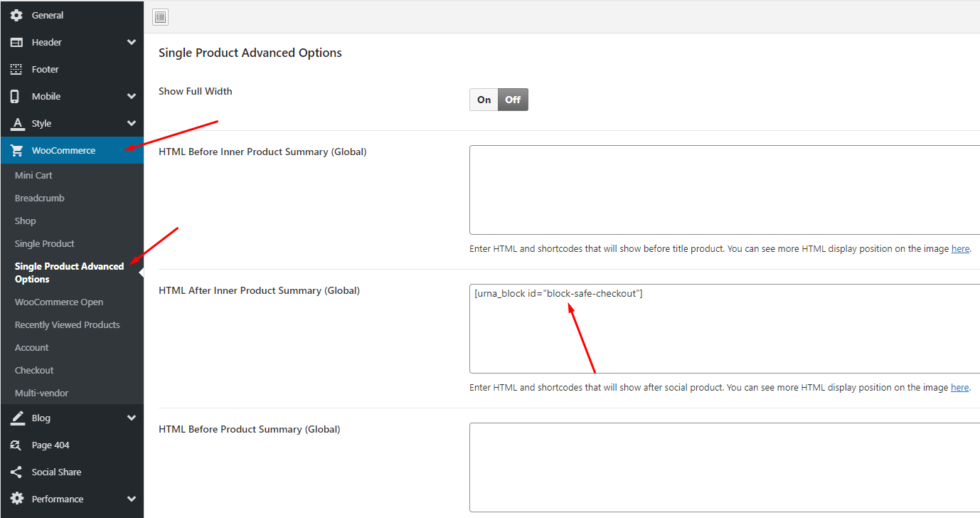Click the Blog pencil icon
Viewport: 980px width, 518px height.
17,418
